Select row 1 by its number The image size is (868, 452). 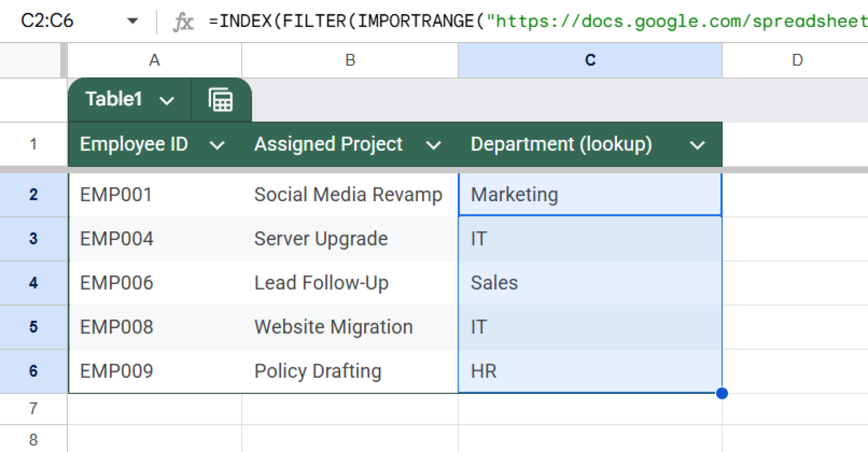click(x=33, y=144)
